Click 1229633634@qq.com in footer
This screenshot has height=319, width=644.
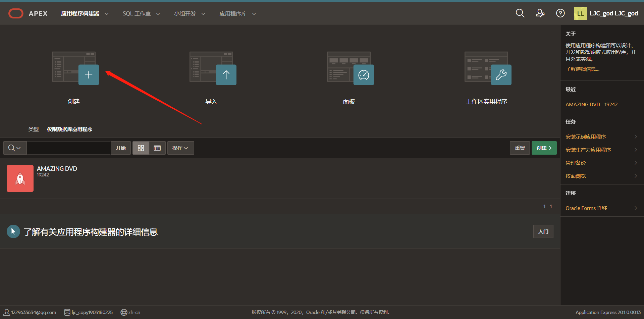pos(34,312)
